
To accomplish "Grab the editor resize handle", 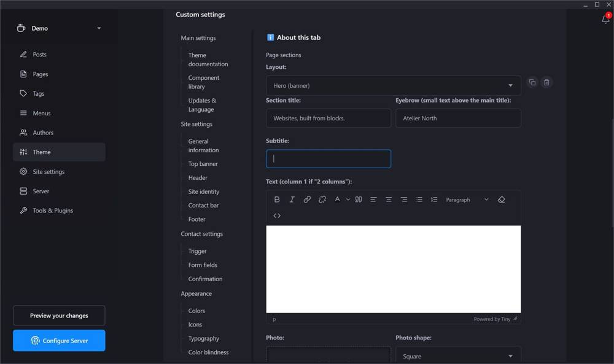I will pyautogui.click(x=516, y=319).
